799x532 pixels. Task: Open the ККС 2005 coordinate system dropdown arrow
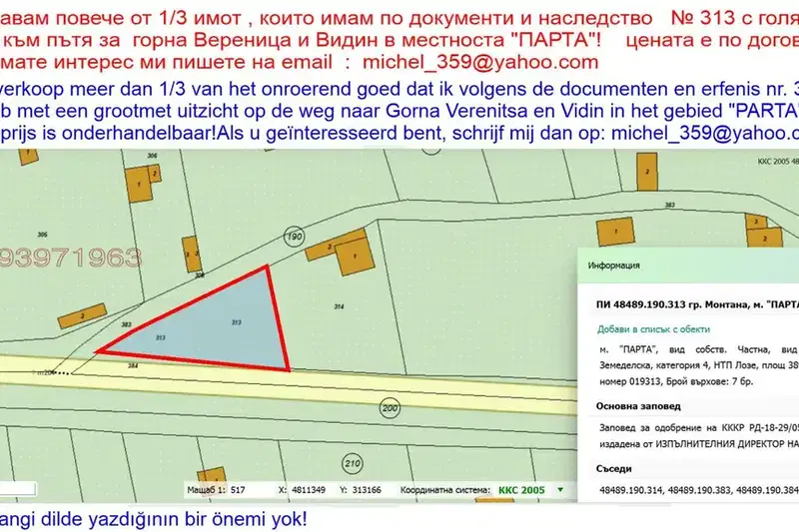pyautogui.click(x=560, y=490)
